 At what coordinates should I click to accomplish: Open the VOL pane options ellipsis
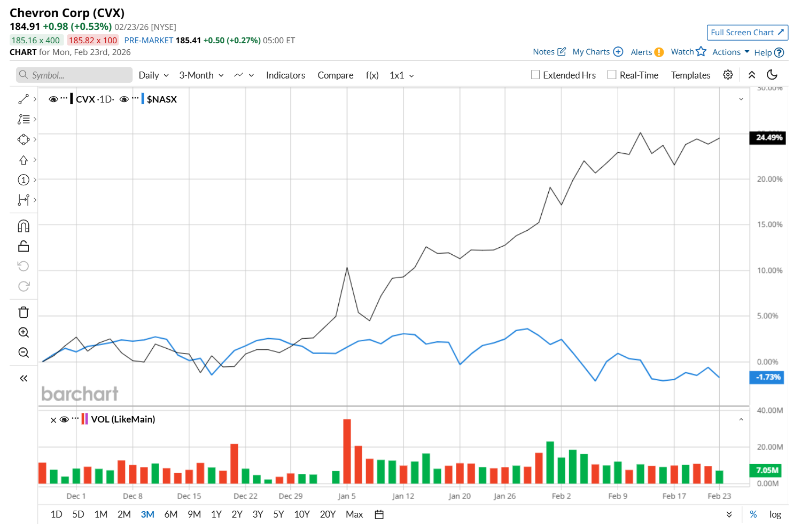[75, 418]
